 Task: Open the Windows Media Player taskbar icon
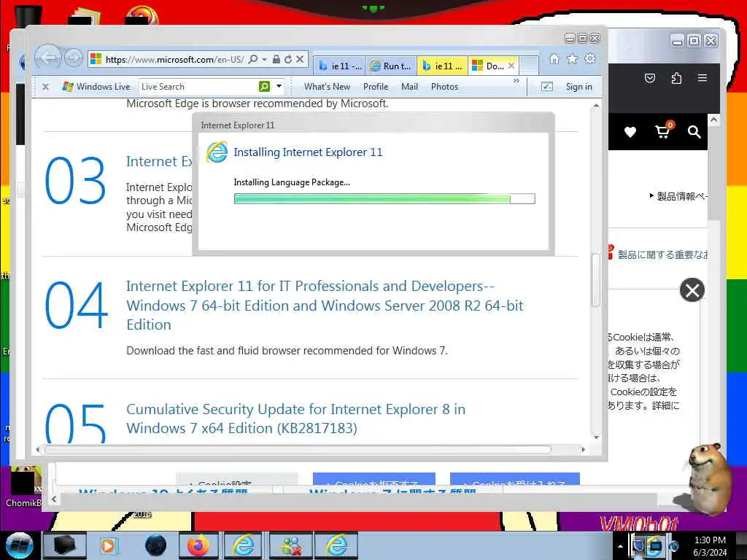(108, 545)
